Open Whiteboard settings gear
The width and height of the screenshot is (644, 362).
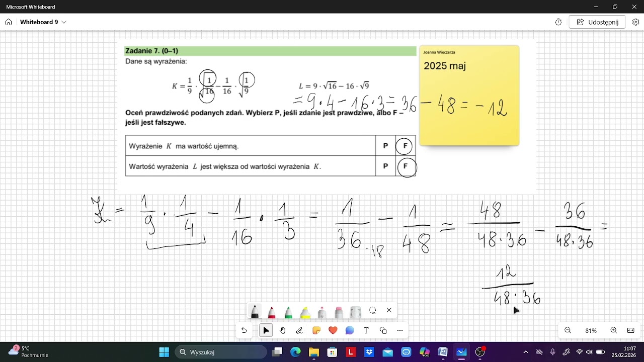click(635, 22)
